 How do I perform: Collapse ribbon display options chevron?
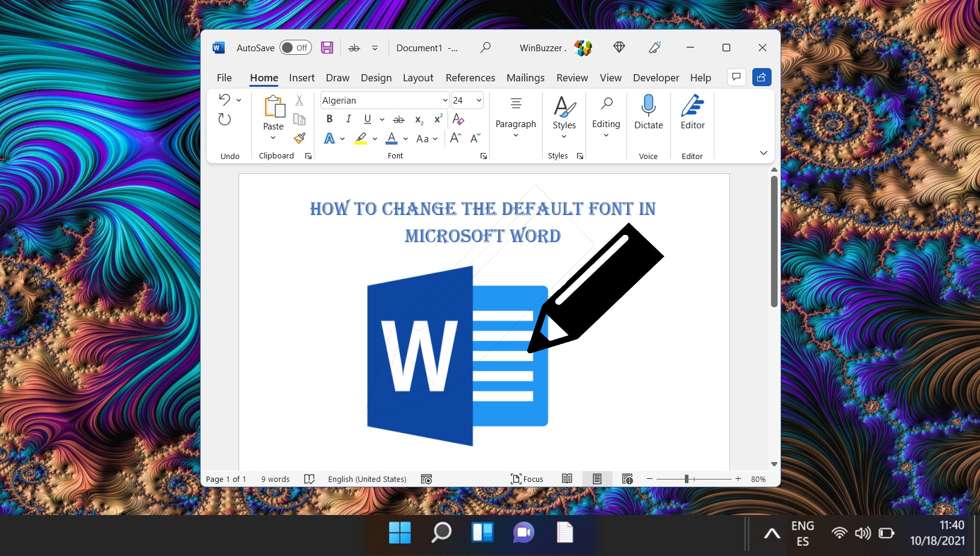[763, 153]
